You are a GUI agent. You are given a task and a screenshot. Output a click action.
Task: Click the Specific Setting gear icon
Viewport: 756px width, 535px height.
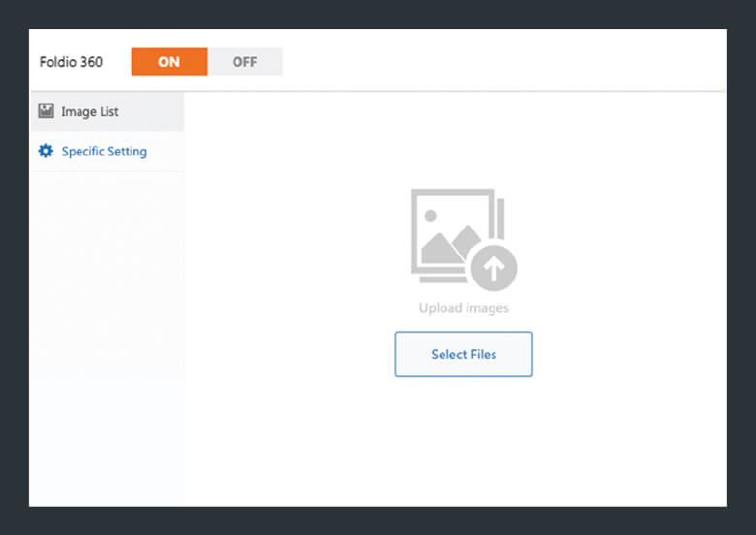tap(46, 151)
